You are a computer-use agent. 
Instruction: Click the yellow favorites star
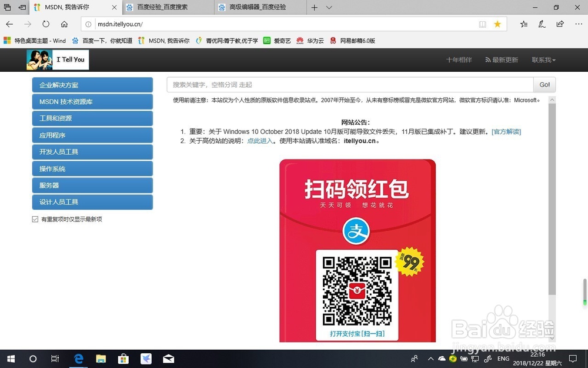pyautogui.click(x=497, y=24)
